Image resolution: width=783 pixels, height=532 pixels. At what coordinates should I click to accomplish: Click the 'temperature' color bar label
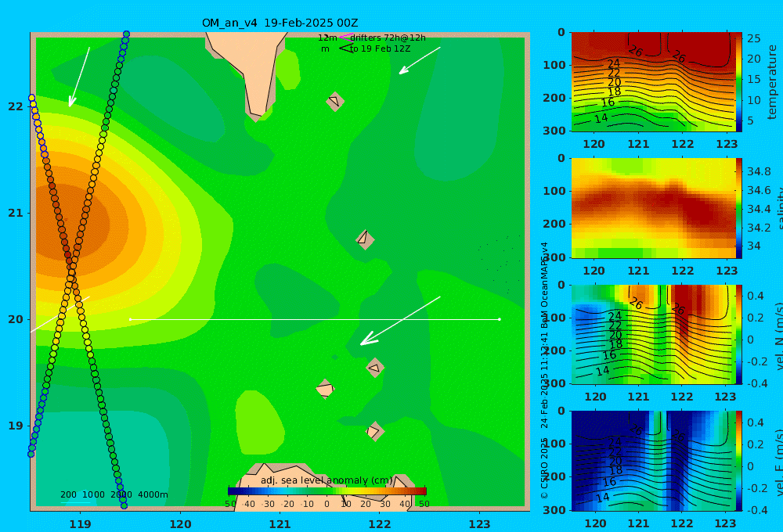(773, 82)
